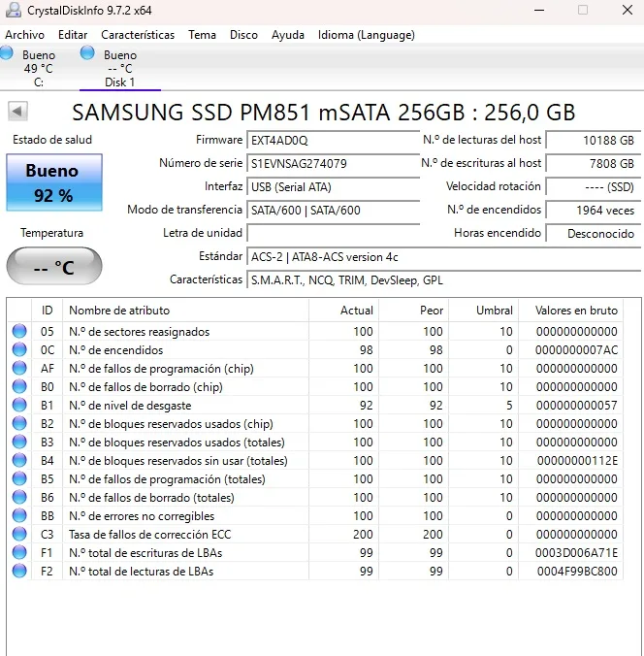Click the host reads value 10188 GB
644x656 pixels.
(594, 140)
